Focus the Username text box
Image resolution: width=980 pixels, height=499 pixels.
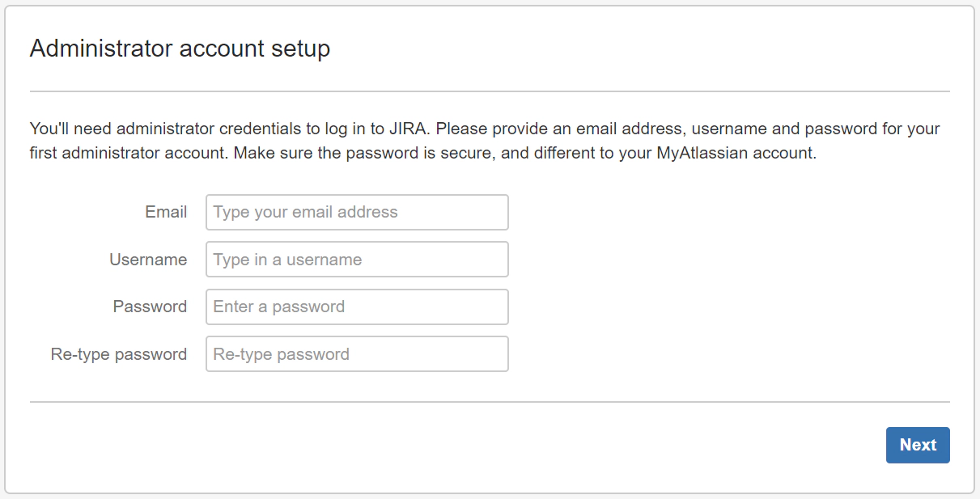point(356,259)
